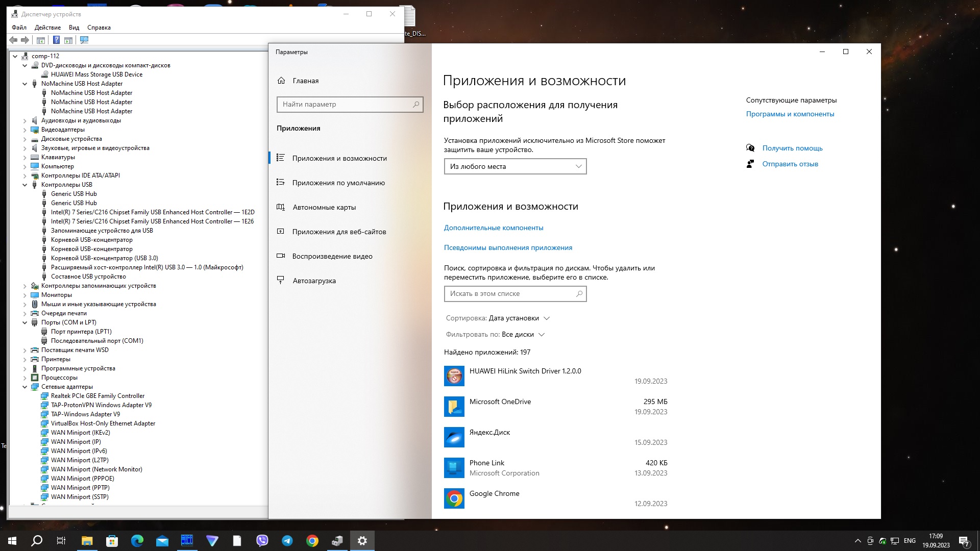Image resolution: width=980 pixels, height=551 pixels.
Task: Select Realtek PCIe GBE Family Controller
Action: [x=97, y=396]
